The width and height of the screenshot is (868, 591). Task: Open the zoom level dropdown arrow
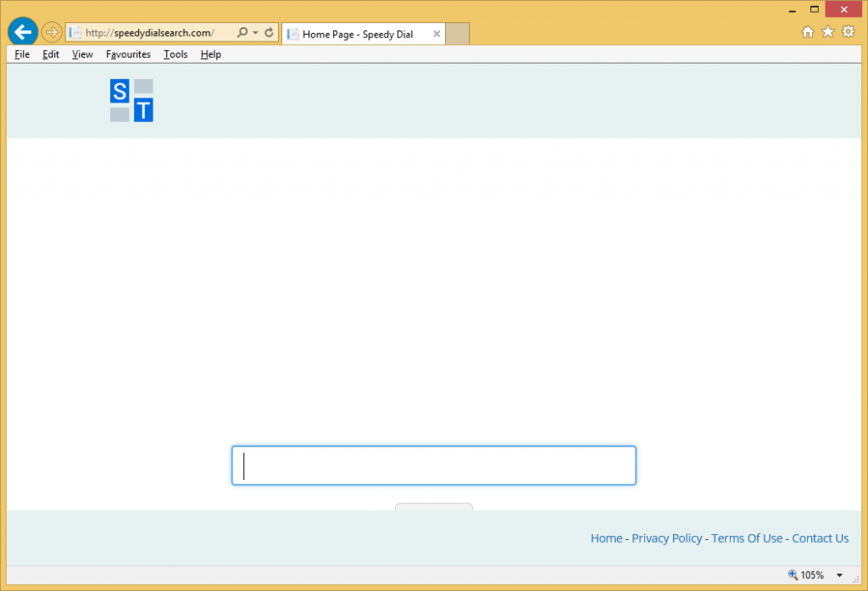[x=839, y=575]
